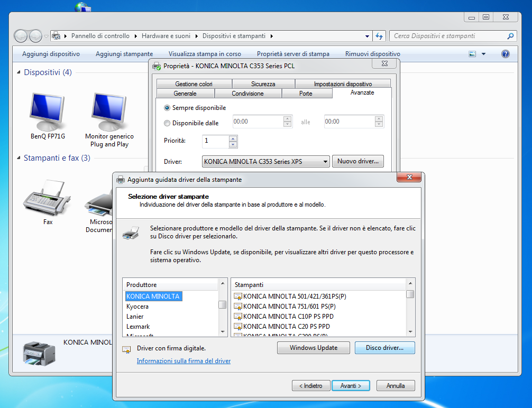This screenshot has height=408, width=532.
Task: Collapse the Stampanti e fax (3) group
Action: coord(19,158)
